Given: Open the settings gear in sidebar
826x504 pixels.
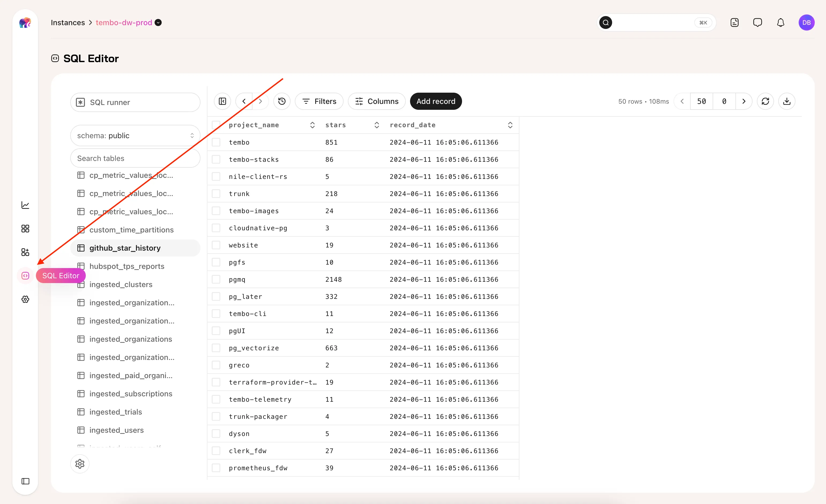Looking at the screenshot, I should coord(25,299).
